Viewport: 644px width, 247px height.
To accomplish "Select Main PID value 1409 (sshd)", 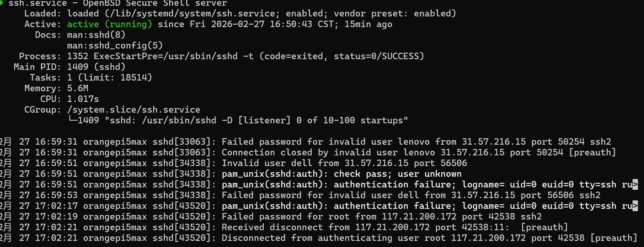I will tap(96, 67).
